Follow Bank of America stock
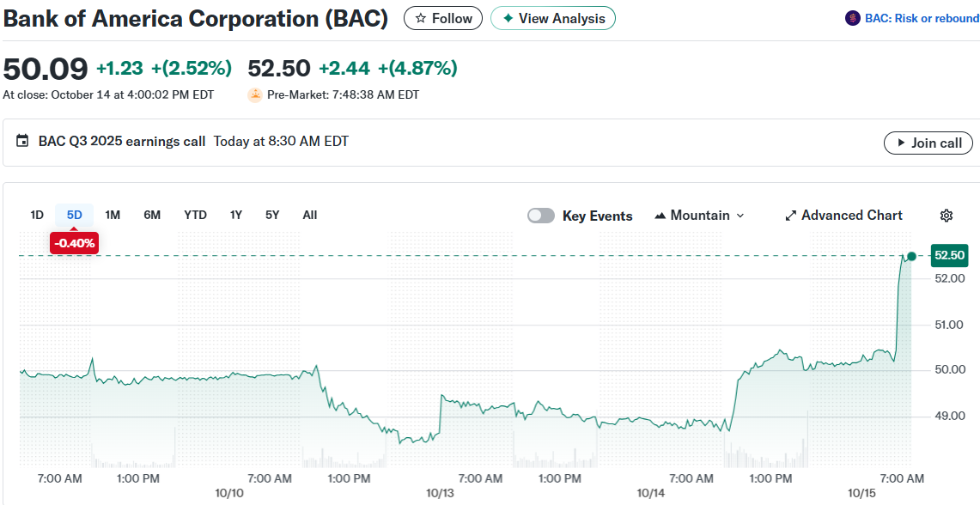The height and width of the screenshot is (505, 980). [x=443, y=18]
